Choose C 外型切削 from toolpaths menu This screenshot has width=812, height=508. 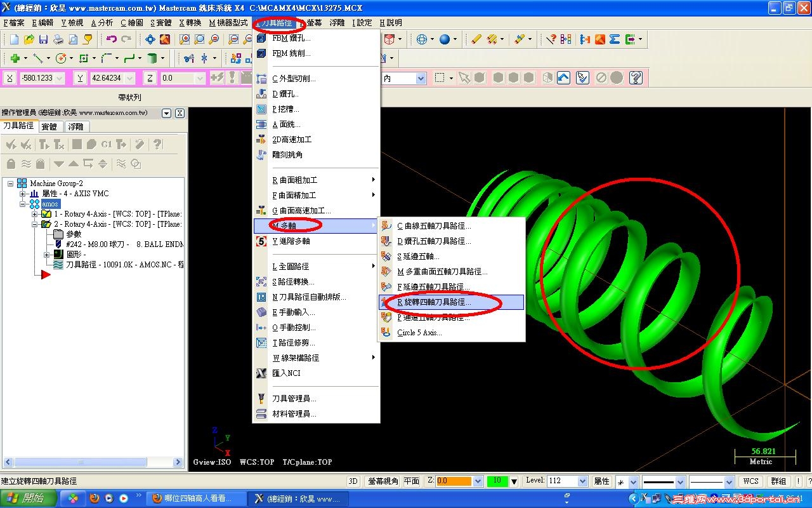[316, 79]
